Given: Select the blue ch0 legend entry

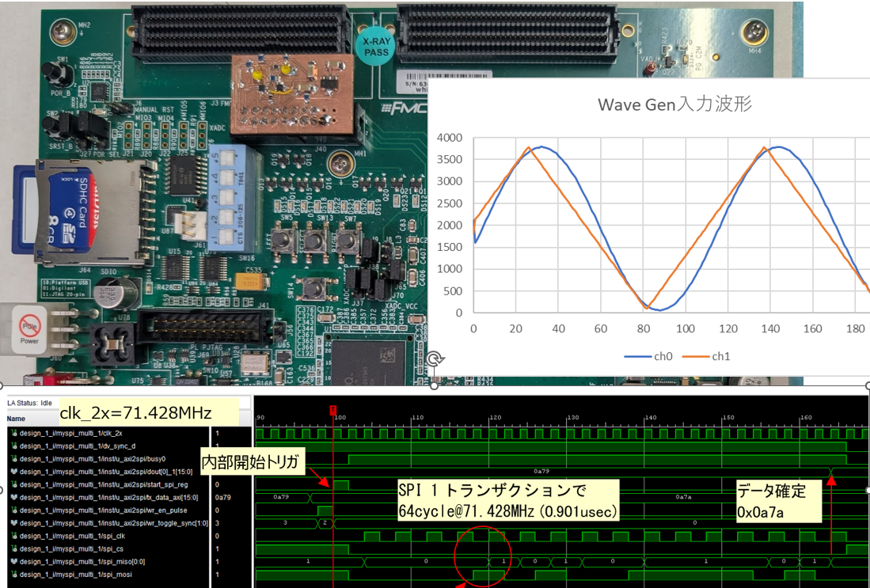Looking at the screenshot, I should click(x=648, y=356).
